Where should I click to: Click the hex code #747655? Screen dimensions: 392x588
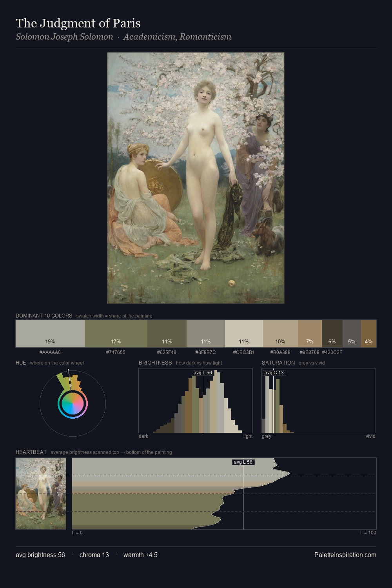pos(116,352)
